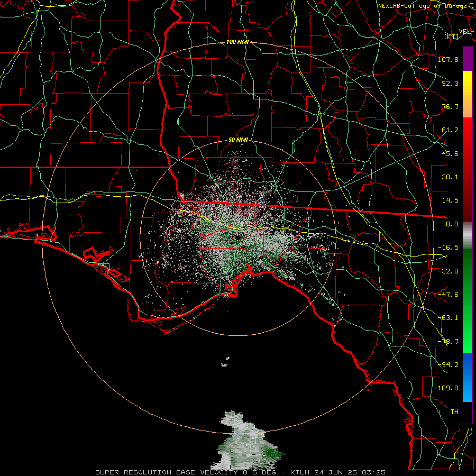Click the TH legend label
The image size is (476, 476).
[454, 412]
